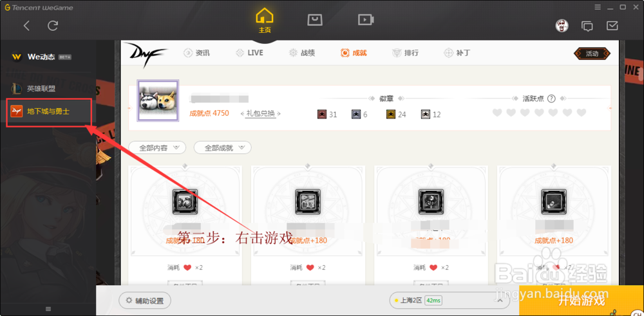
Task: Click the red badge icon with 31
Action: tap(322, 114)
